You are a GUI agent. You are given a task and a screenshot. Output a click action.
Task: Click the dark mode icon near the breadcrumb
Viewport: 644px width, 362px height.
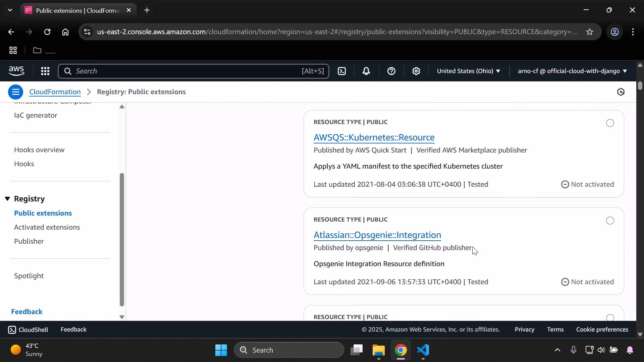coord(621,92)
